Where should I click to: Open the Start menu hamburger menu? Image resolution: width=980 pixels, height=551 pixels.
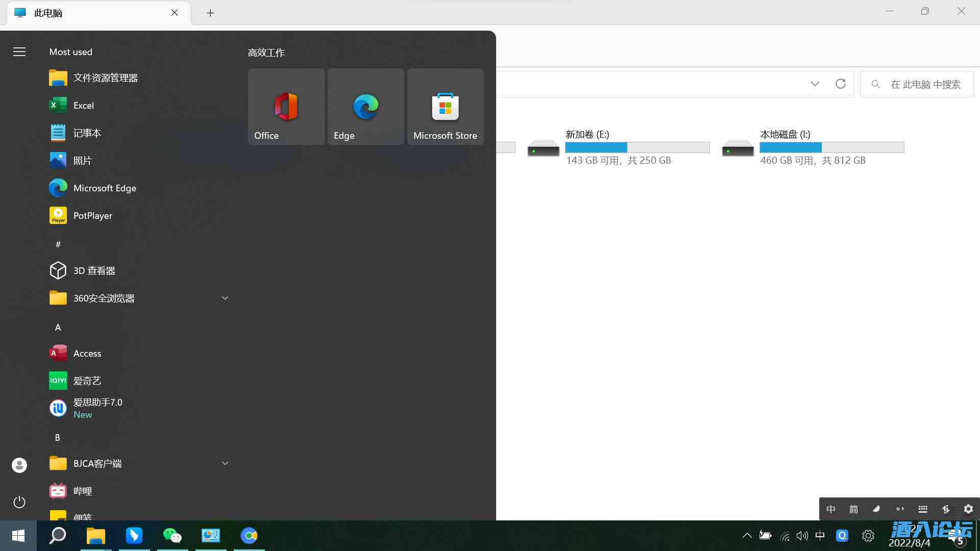pyautogui.click(x=19, y=52)
